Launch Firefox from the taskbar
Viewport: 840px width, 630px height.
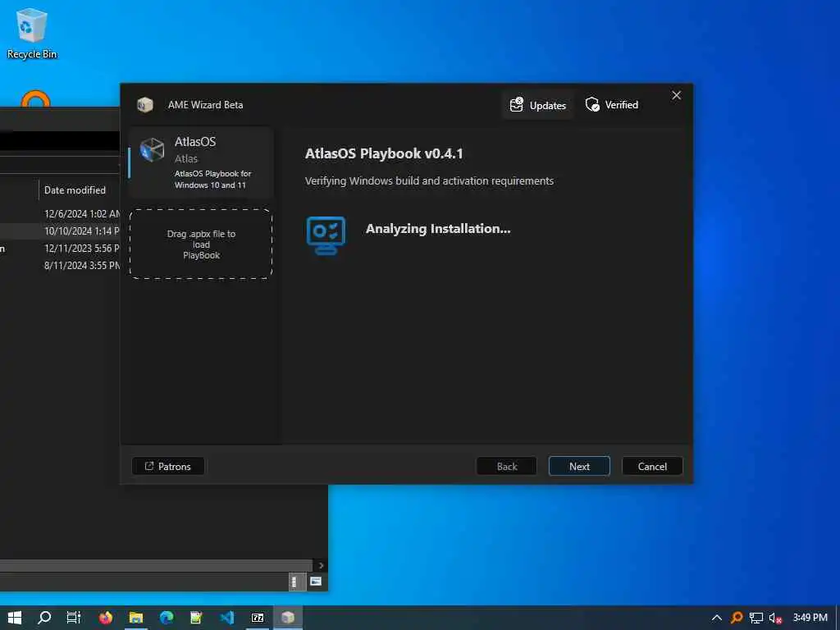click(106, 618)
